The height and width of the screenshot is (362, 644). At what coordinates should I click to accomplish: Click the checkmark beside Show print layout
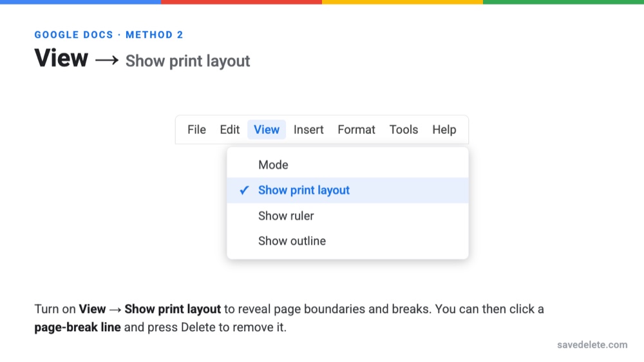[244, 190]
